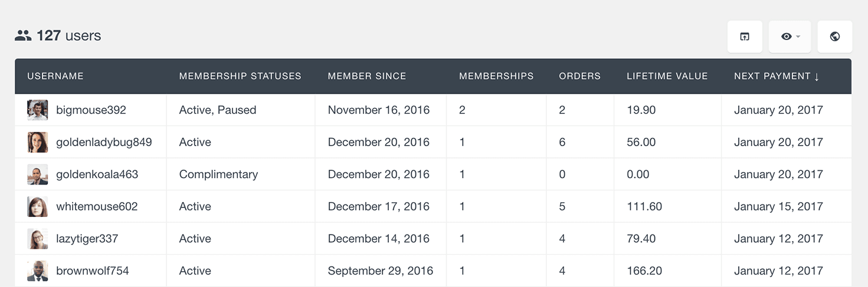The image size is (868, 287).
Task: Click brownwolf754's avatar picture
Action: pyautogui.click(x=38, y=271)
